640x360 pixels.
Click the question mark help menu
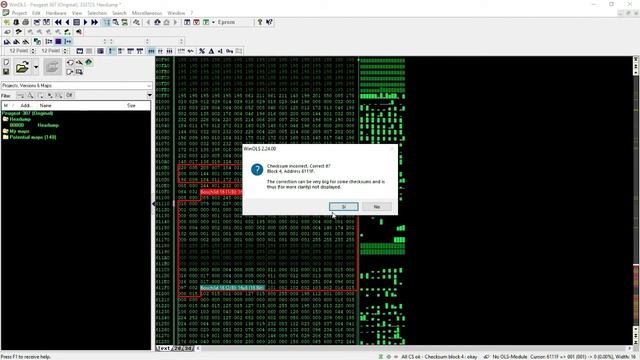pyautogui.click(x=191, y=13)
